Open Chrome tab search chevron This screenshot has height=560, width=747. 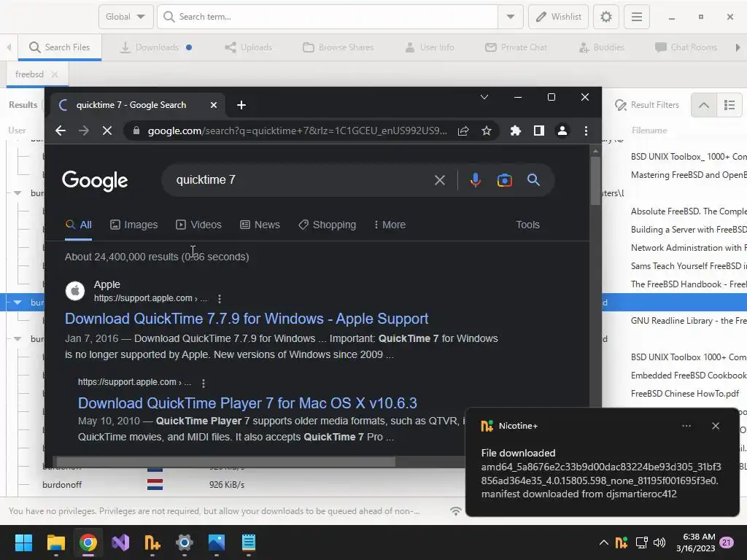pyautogui.click(x=484, y=97)
